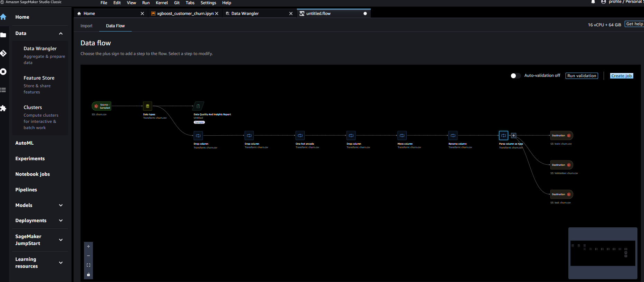The height and width of the screenshot is (282, 644).
Task: Open the Kernel menu
Action: click(162, 3)
